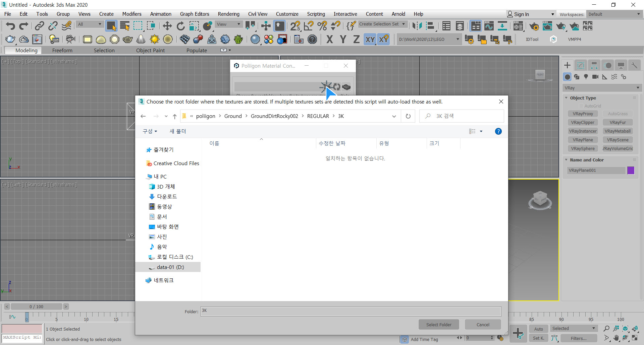Toggle the Auto key button
644x345 pixels.
(539, 329)
